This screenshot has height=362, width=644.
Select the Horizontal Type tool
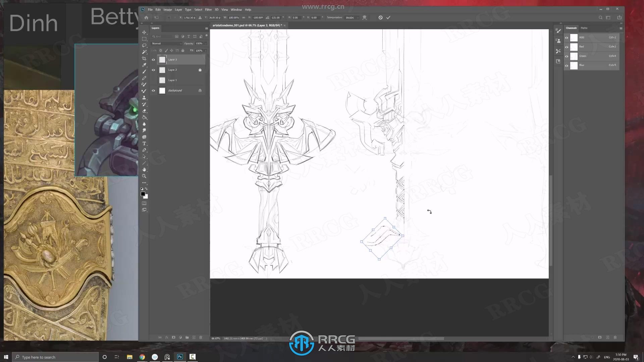144,143
